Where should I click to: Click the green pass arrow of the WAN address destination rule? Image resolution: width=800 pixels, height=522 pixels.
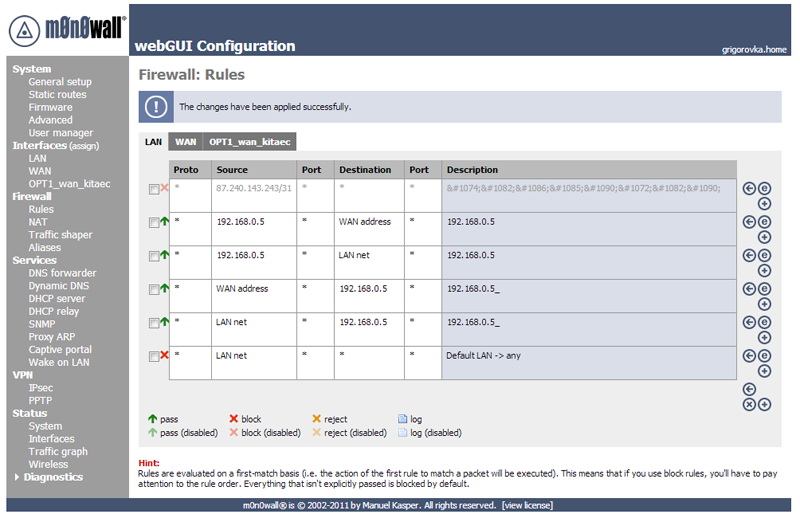(164, 221)
